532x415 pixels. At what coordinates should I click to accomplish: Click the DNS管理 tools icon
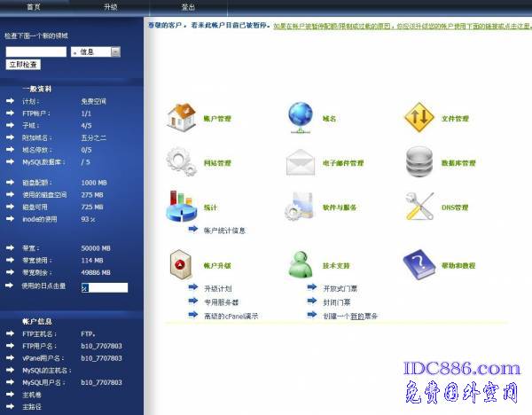[x=419, y=207]
